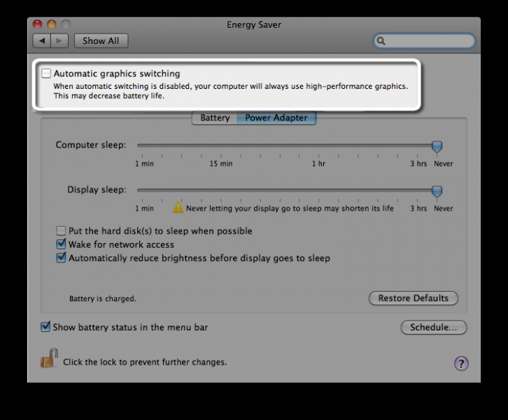508x420 pixels.
Task: Focus the search field in toolbar
Action: coord(424,41)
